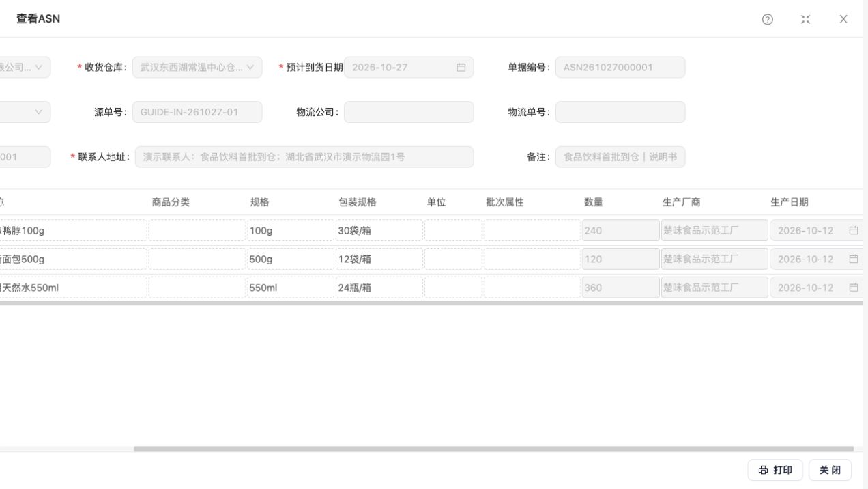Click the 联系人地址 field
Viewport: 868px width, 489px height.
(304, 157)
